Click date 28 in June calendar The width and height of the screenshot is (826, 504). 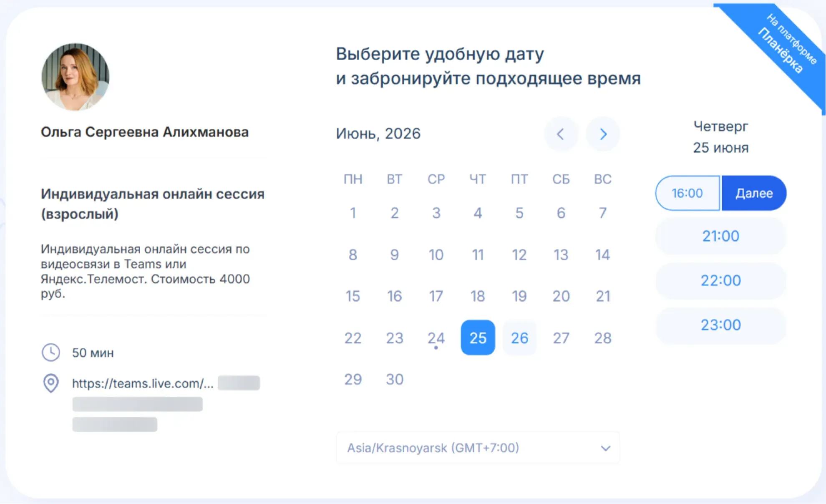[x=603, y=338]
